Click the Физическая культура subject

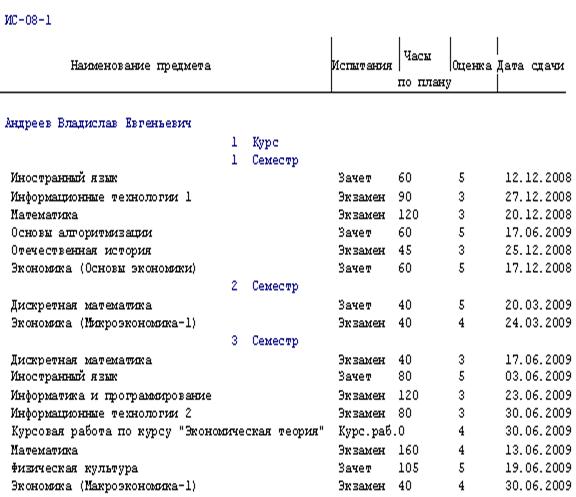click(x=74, y=468)
